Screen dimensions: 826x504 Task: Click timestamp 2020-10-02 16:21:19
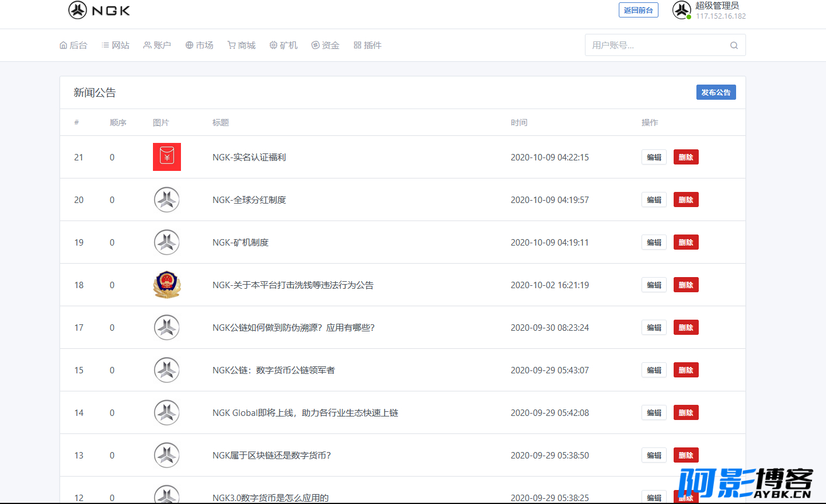(550, 285)
